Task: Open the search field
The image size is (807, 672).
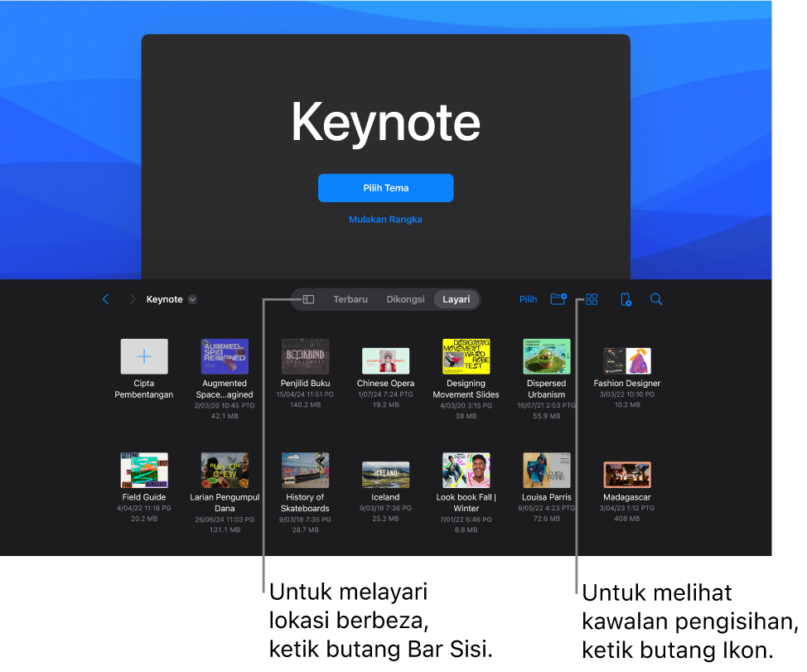Action: (x=656, y=299)
